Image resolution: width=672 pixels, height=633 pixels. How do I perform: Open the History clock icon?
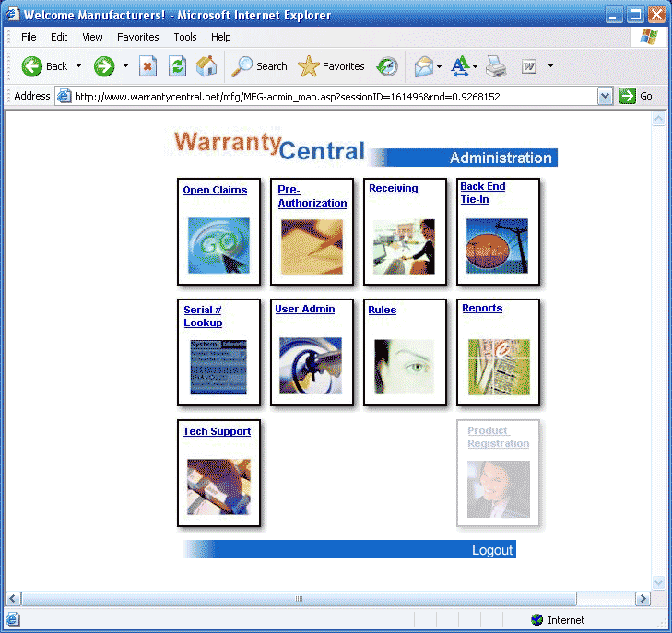click(387, 66)
